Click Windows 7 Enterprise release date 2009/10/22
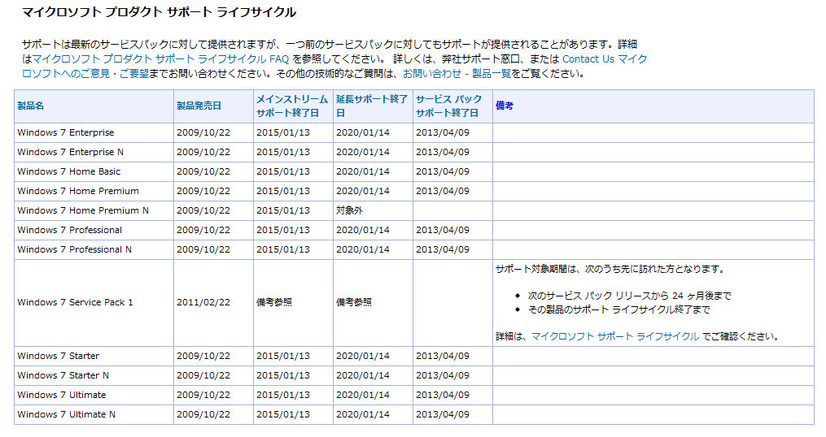Image resolution: width=826 pixels, height=437 pixels. [x=203, y=133]
